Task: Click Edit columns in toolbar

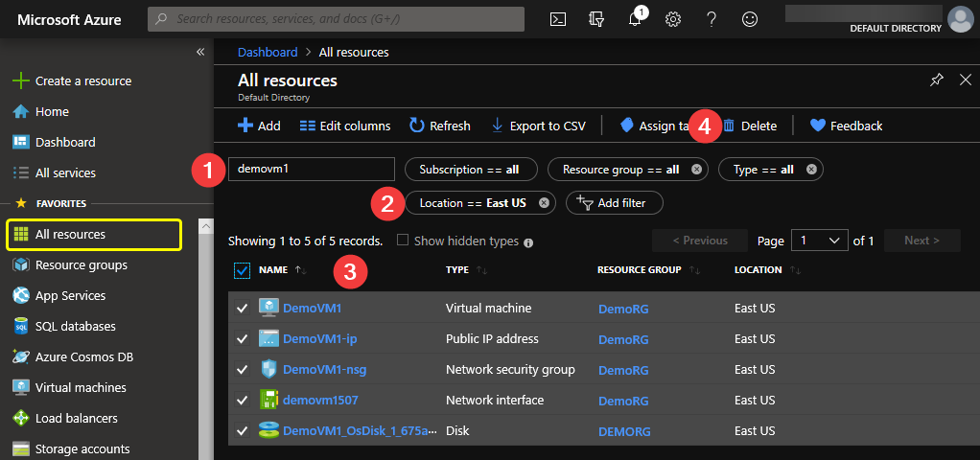Action: click(345, 126)
